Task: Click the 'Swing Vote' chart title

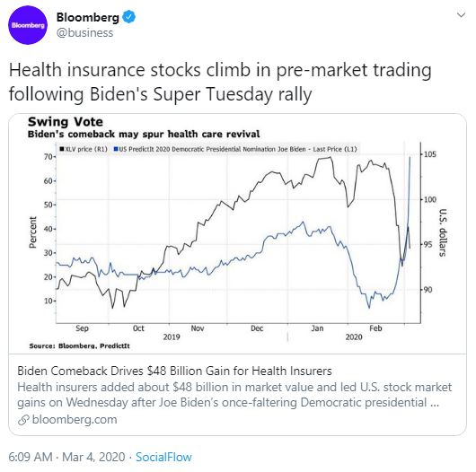Action: 66,122
